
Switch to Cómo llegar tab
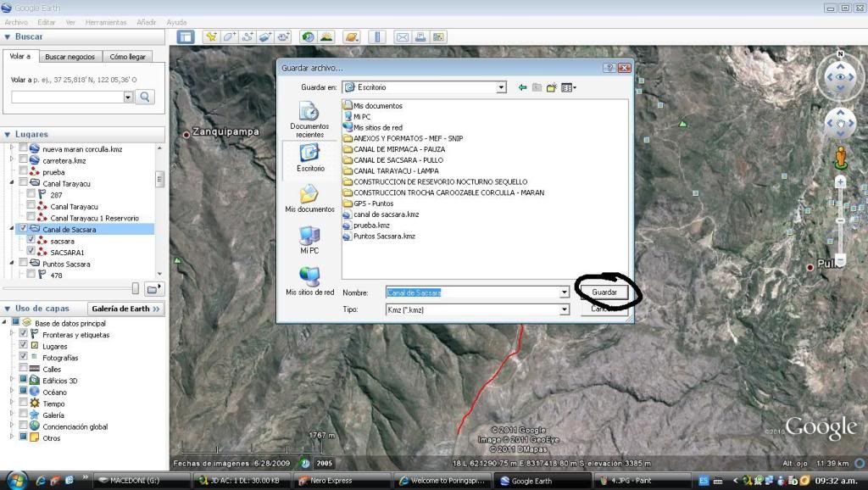click(x=127, y=57)
